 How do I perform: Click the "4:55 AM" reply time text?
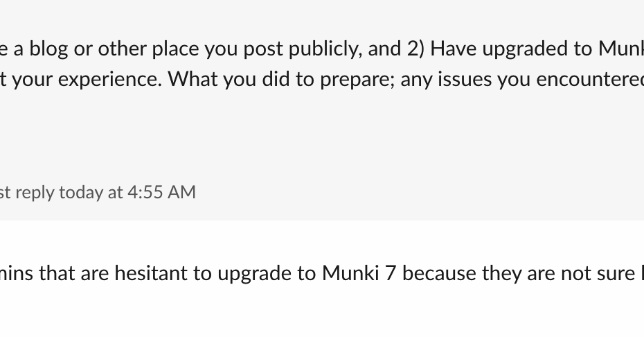coord(161,192)
